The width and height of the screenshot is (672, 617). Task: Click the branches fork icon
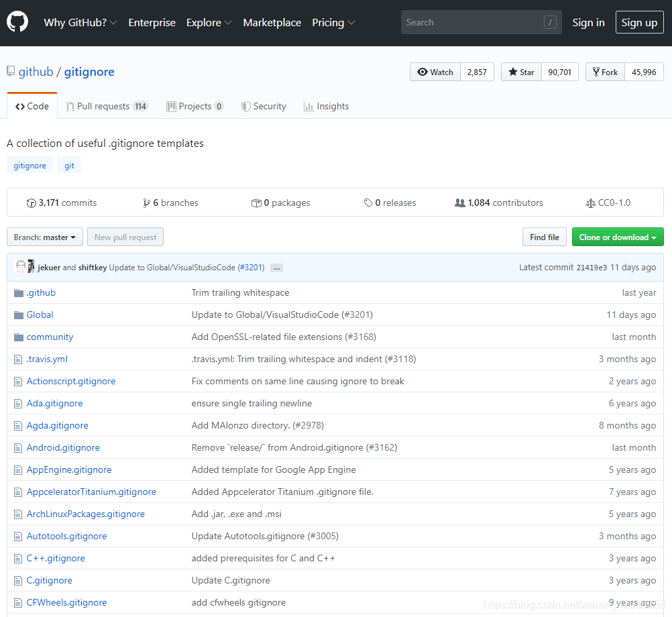pyautogui.click(x=147, y=203)
